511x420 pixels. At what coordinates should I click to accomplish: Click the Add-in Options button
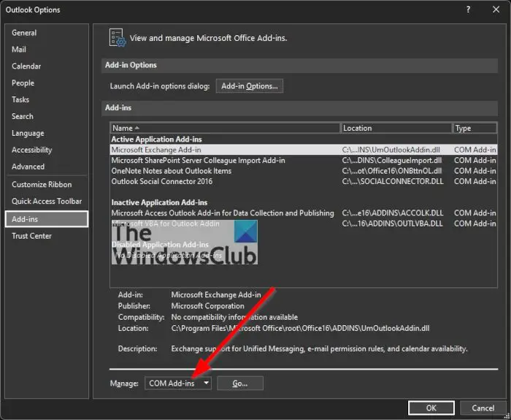point(250,86)
